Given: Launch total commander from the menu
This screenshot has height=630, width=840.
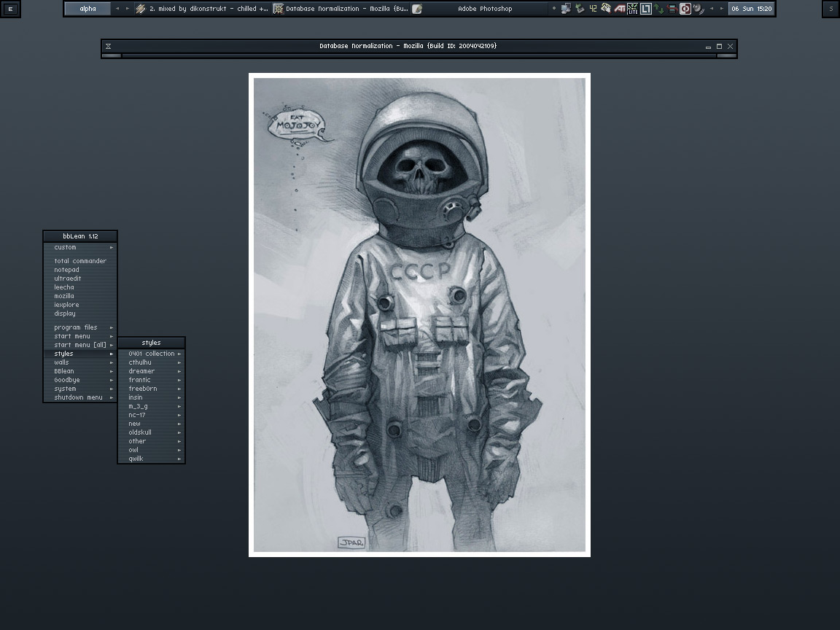Looking at the screenshot, I should (80, 261).
